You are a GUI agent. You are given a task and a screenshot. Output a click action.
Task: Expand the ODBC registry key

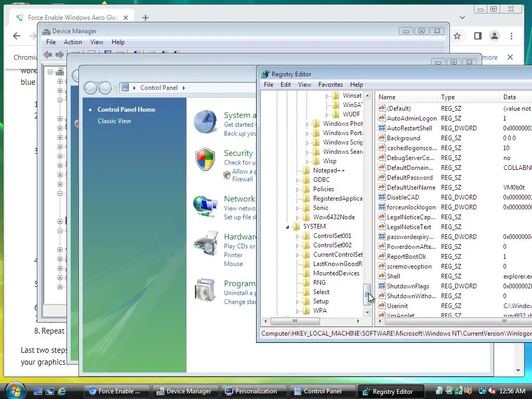[297, 180]
